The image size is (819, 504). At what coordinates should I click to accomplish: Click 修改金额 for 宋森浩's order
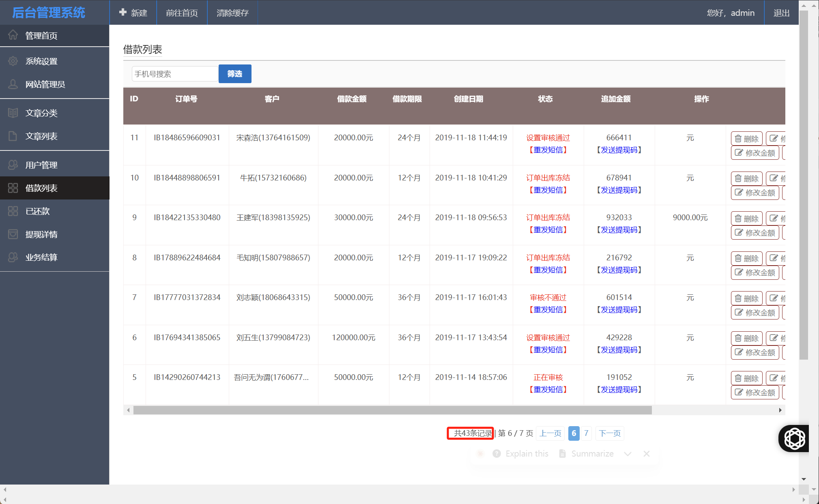click(x=755, y=153)
